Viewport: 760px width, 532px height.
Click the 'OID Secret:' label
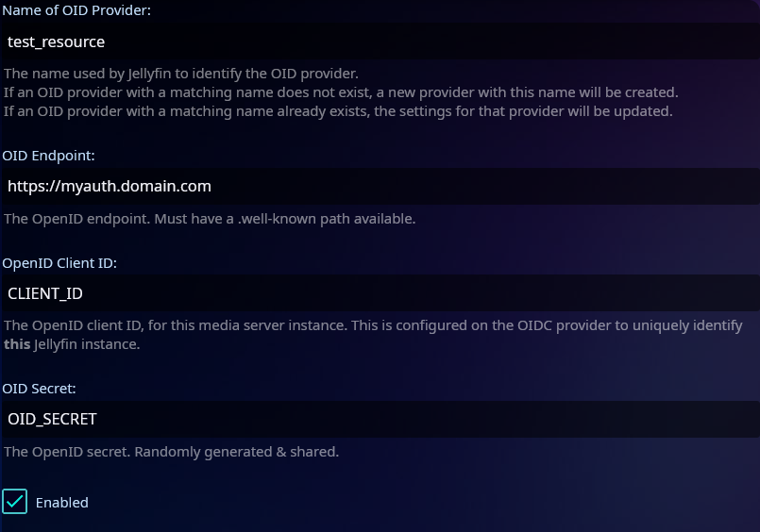(x=40, y=388)
